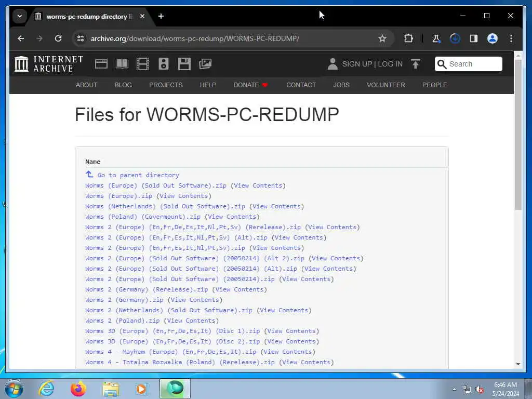The image size is (532, 399).
Task: Open the Web (Wayback) media icon
Action: point(101,64)
